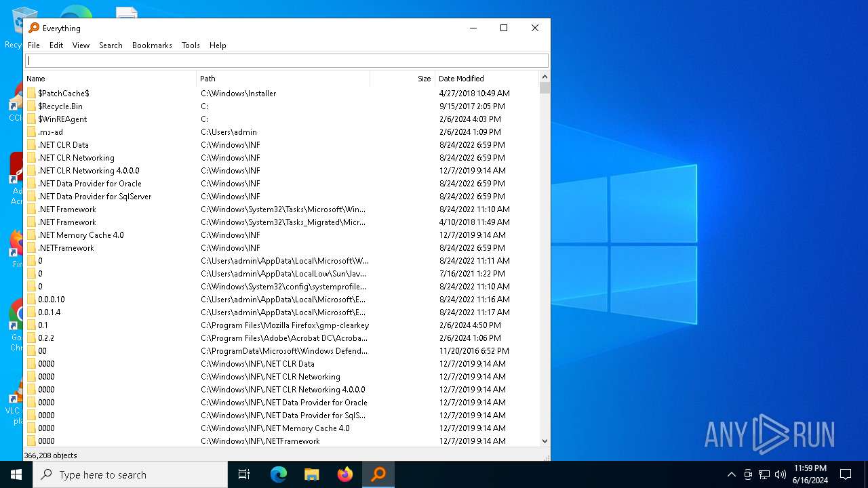Image resolution: width=868 pixels, height=488 pixels.
Task: Focus the Everything search box
Action: click(287, 60)
